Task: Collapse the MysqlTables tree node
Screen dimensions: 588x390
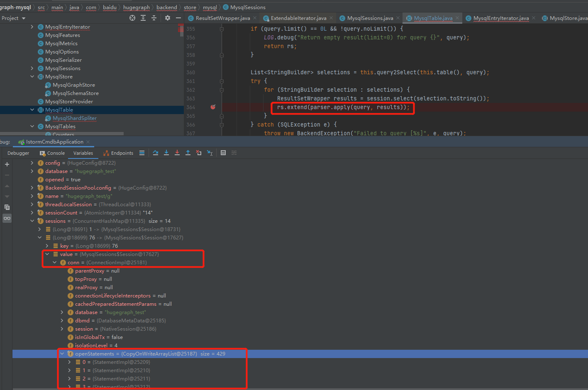Action: click(x=32, y=126)
